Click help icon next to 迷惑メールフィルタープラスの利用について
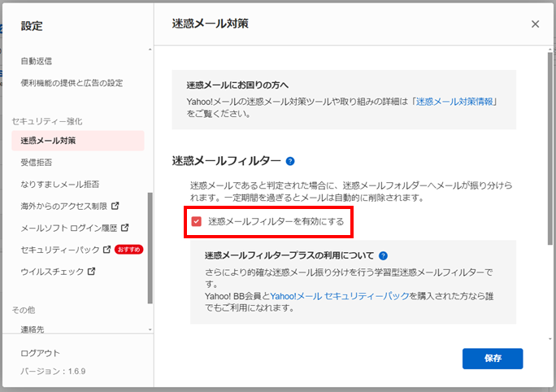Screen dimensions: 556x392 pyautogui.click(x=383, y=255)
